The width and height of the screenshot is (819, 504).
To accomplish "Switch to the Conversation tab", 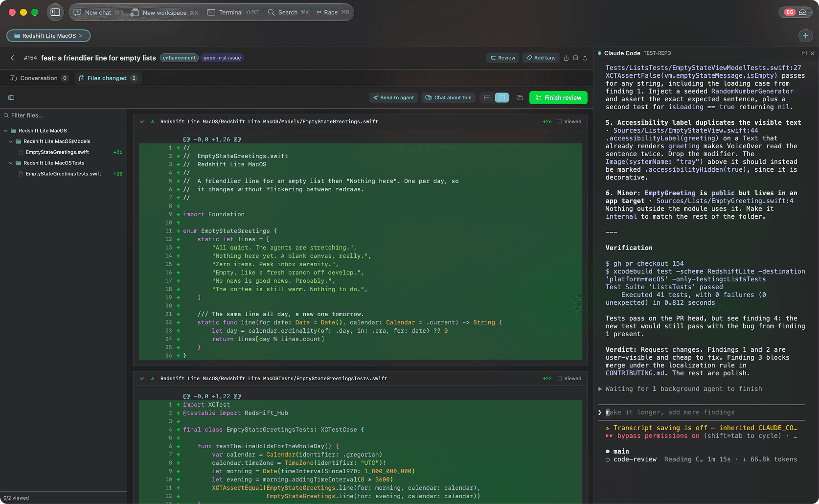I will coord(39,78).
